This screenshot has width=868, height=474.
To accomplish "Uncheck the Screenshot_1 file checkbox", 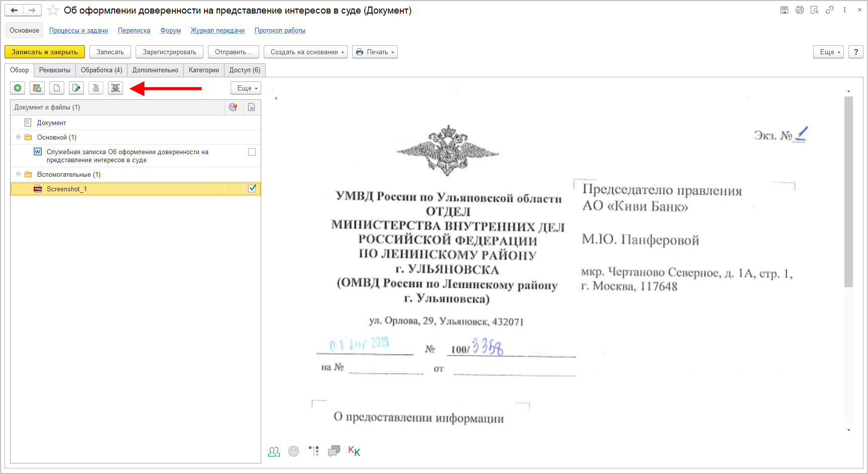I will pos(252,188).
